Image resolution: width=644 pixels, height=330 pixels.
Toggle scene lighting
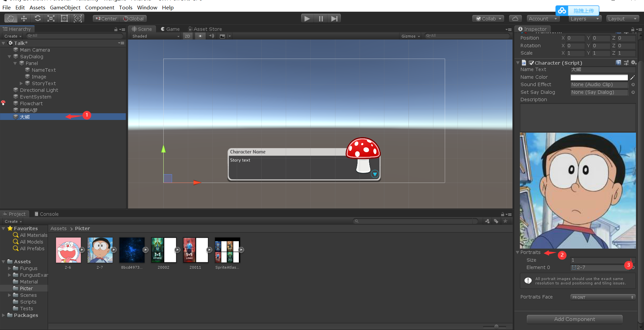[200, 36]
